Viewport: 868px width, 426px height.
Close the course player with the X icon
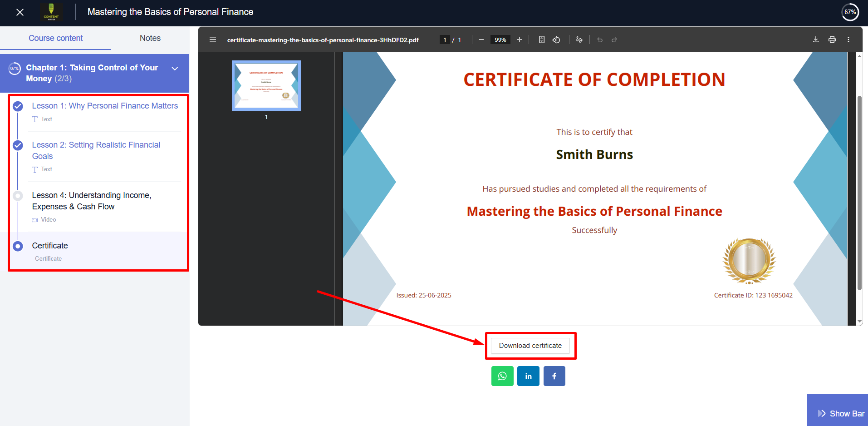[20, 12]
